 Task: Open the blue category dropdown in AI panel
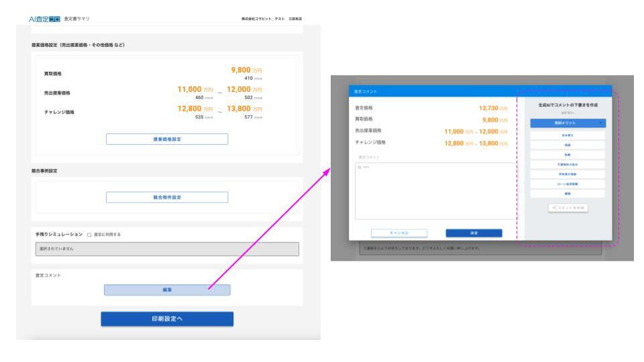coord(568,123)
